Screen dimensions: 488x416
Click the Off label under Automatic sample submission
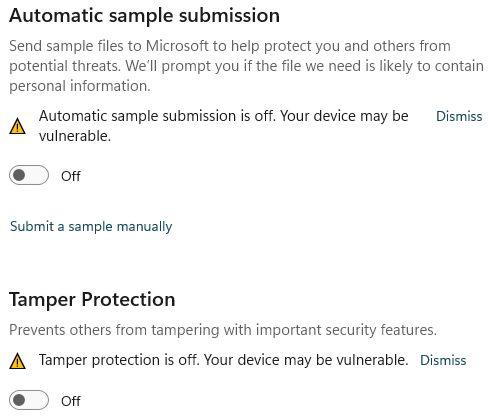(71, 176)
